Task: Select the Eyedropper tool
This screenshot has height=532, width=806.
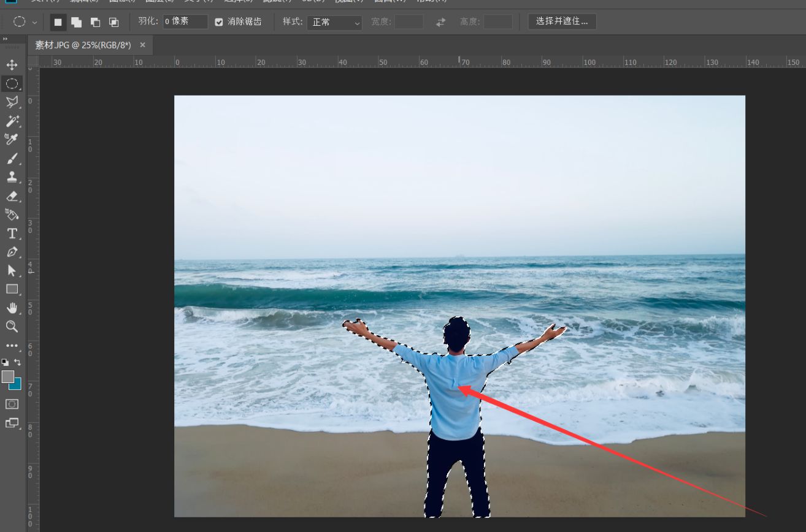Action: [10, 139]
